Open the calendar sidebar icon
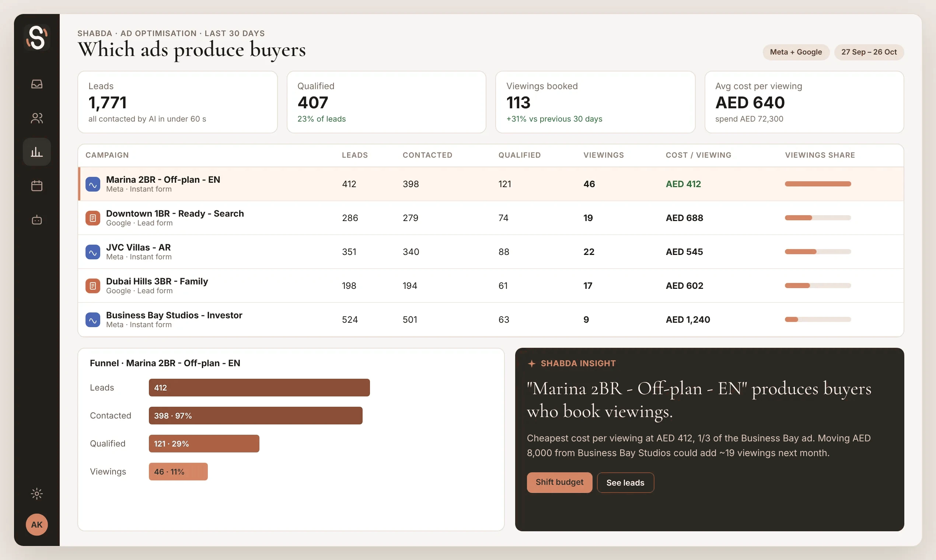Screen dimensions: 936x560 [36, 186]
